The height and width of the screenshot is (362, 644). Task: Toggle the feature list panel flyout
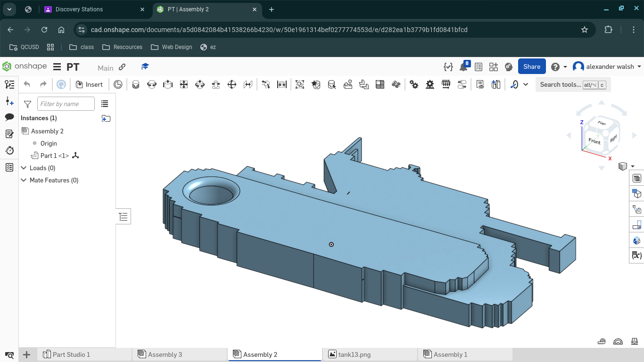coord(124,217)
